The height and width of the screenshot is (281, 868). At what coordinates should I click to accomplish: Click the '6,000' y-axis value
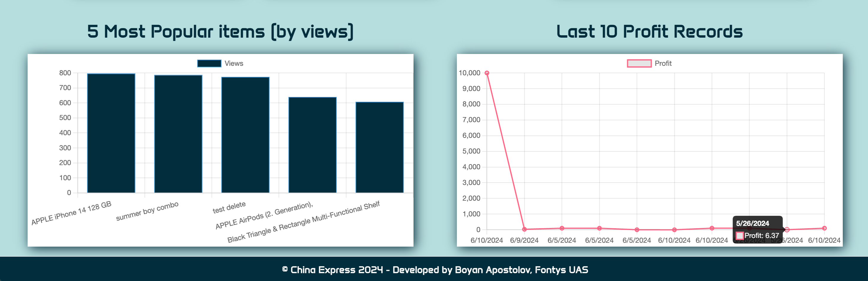[471, 135]
